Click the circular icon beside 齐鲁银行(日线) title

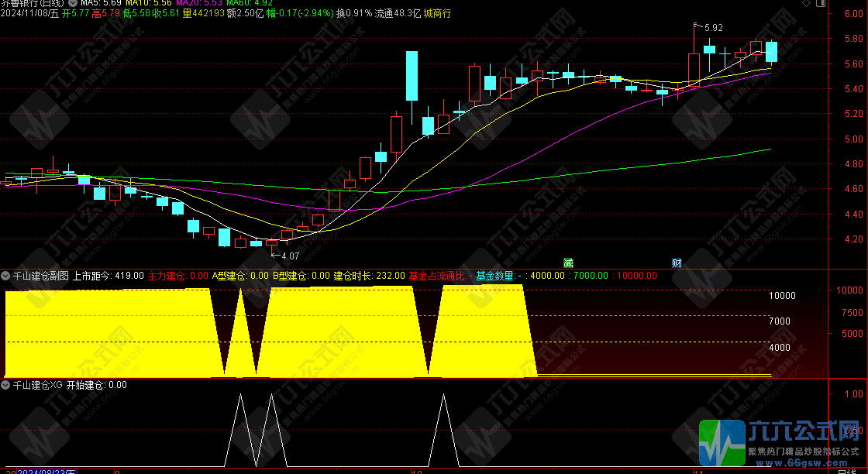pos(74,3)
